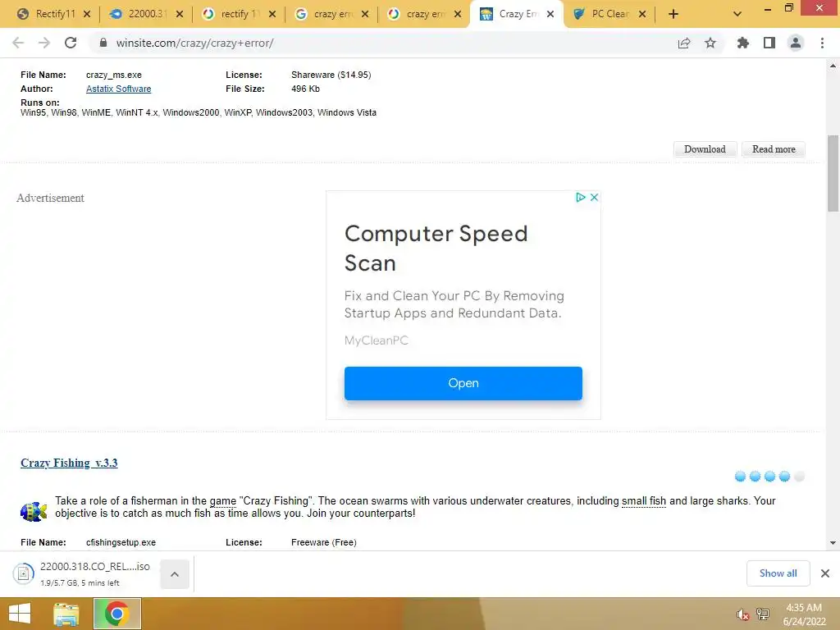840x630 pixels.
Task: Open the Windows Start button
Action: point(20,614)
